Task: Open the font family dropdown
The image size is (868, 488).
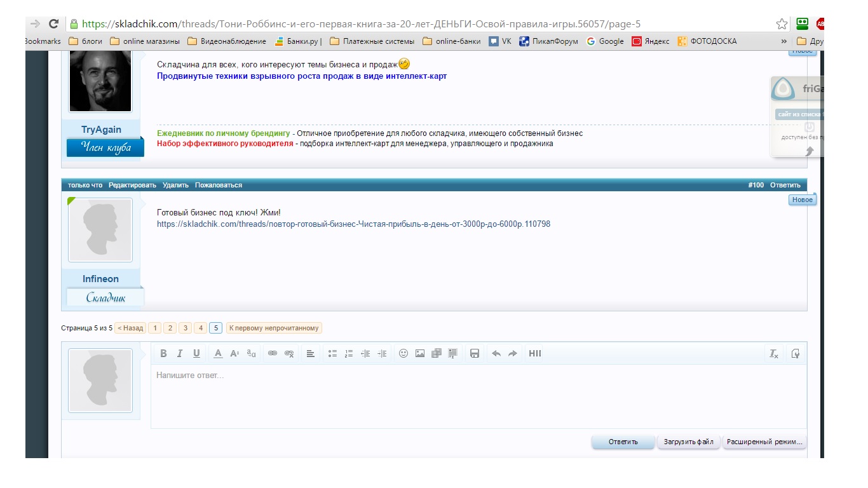Action: [x=251, y=354]
